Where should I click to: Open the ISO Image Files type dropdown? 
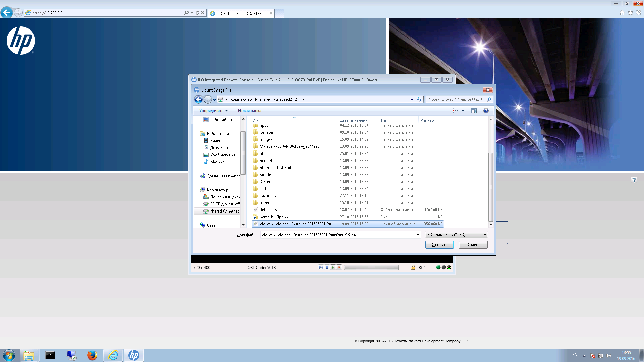(456, 235)
